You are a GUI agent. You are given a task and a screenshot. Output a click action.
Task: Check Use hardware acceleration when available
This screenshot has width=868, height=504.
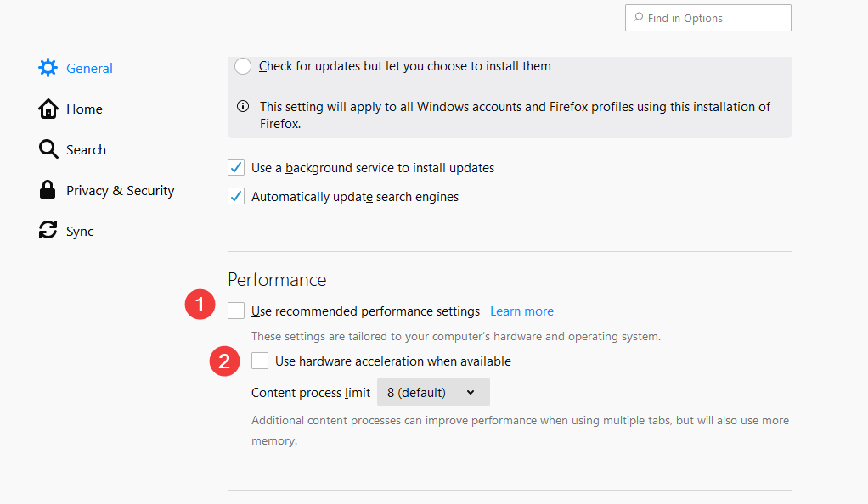coord(260,361)
